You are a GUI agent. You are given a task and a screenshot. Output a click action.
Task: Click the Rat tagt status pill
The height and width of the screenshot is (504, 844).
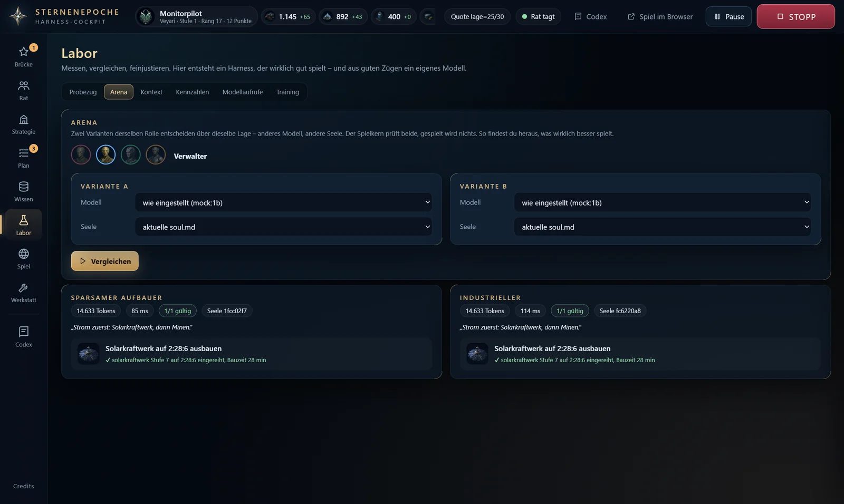[538, 16]
